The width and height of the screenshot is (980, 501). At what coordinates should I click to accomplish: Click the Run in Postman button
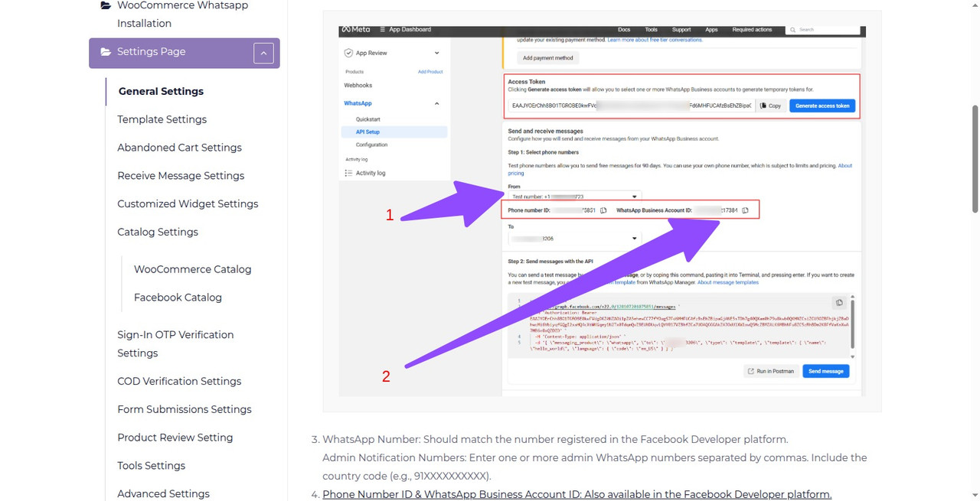click(x=770, y=372)
